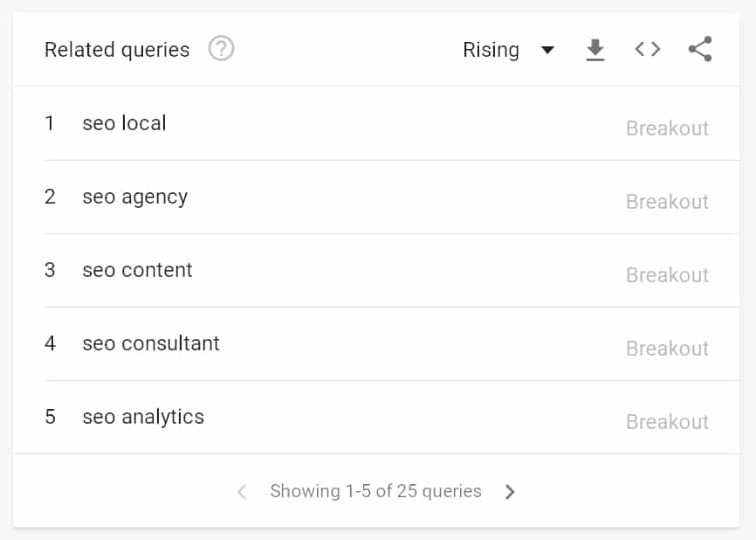Download the related queries as CSV
The image size is (756, 540).
point(594,50)
